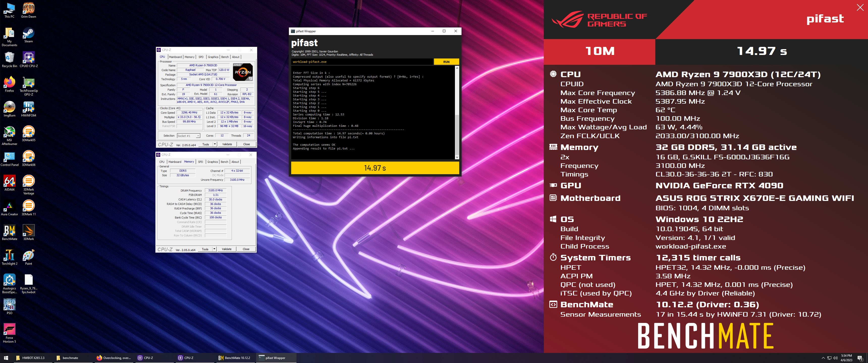
Task: Click Validate in lower CPU-Z window
Action: pos(226,249)
